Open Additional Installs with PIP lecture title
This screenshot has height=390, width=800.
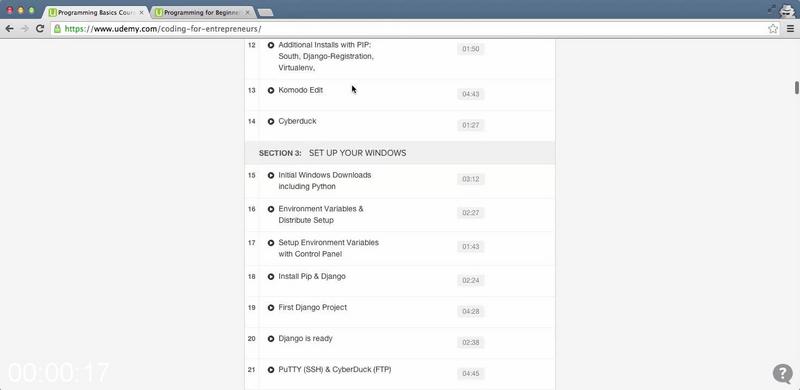(x=326, y=56)
